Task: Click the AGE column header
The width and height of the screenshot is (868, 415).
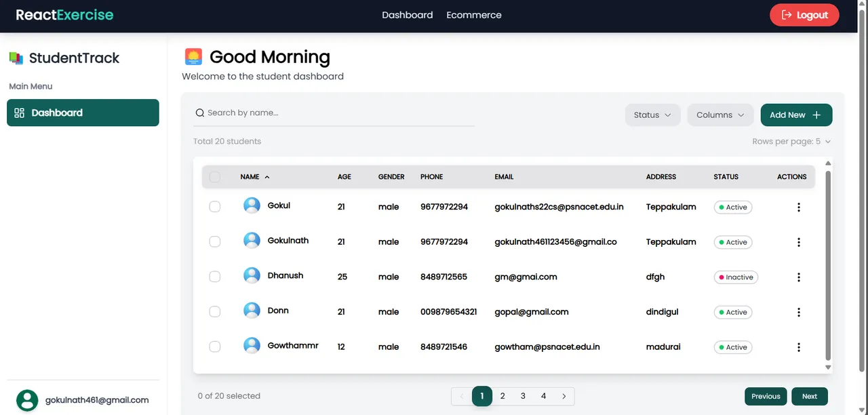Action: (x=344, y=177)
